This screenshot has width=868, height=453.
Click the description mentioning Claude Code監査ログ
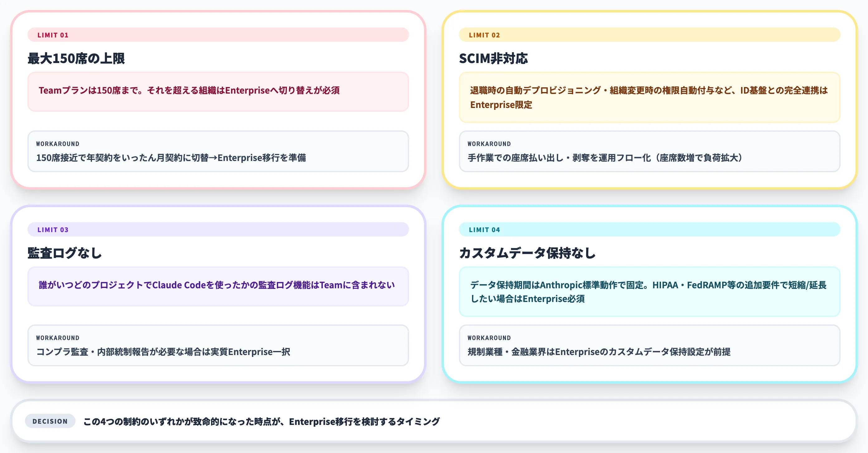(x=217, y=285)
